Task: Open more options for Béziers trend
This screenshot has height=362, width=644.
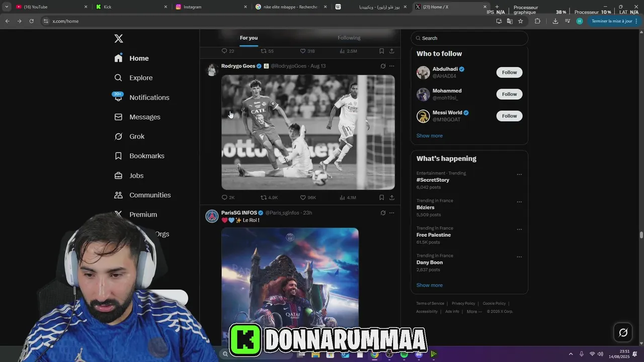Action: [519, 202]
